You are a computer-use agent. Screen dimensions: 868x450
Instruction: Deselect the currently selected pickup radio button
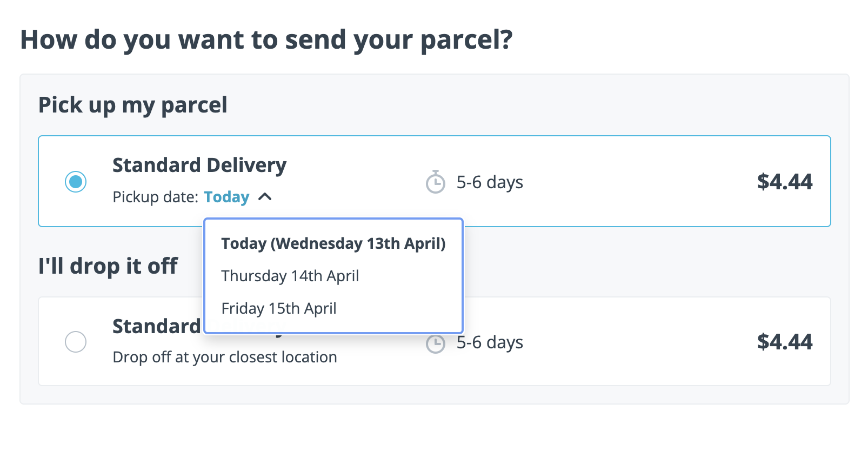click(76, 182)
